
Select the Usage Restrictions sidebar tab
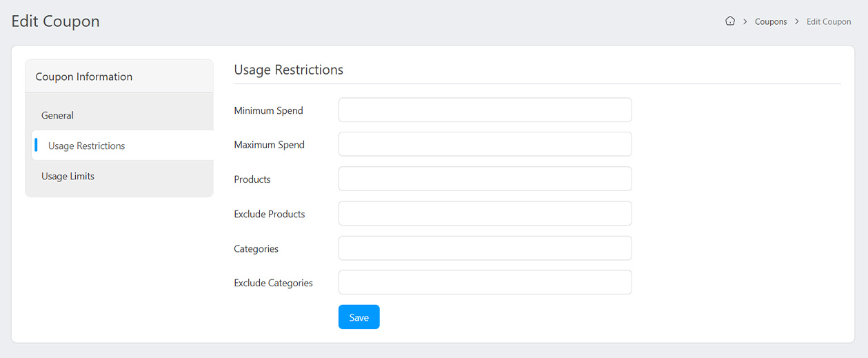pyautogui.click(x=86, y=146)
